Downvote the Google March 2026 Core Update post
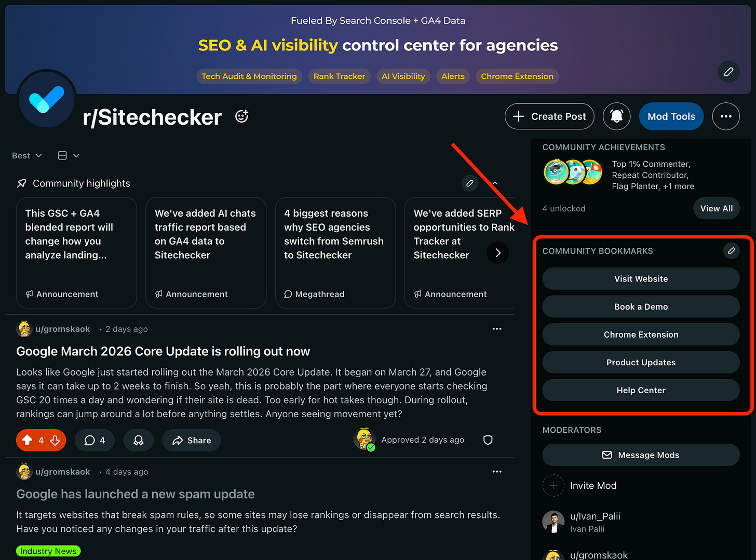The image size is (756, 560). (53, 440)
